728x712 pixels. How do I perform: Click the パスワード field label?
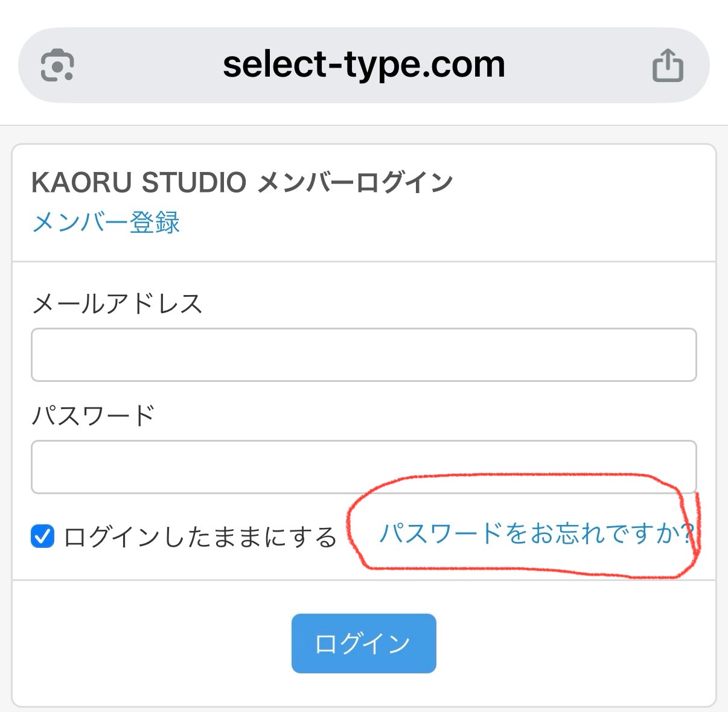click(94, 415)
